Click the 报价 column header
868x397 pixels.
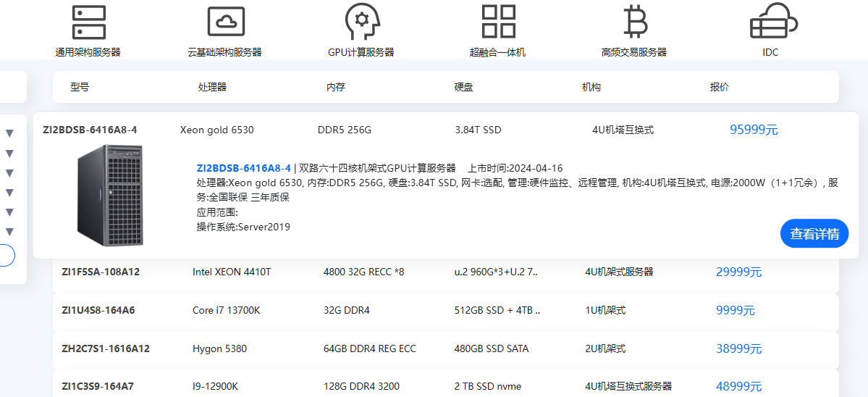720,87
